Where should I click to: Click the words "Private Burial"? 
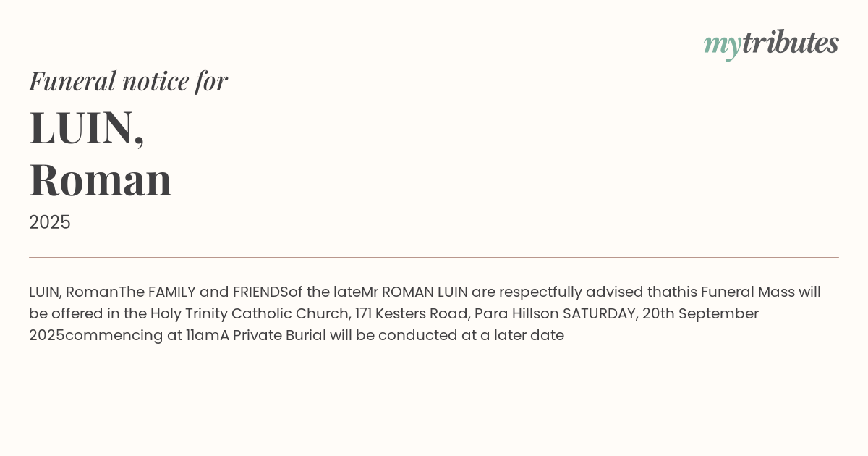279,335
